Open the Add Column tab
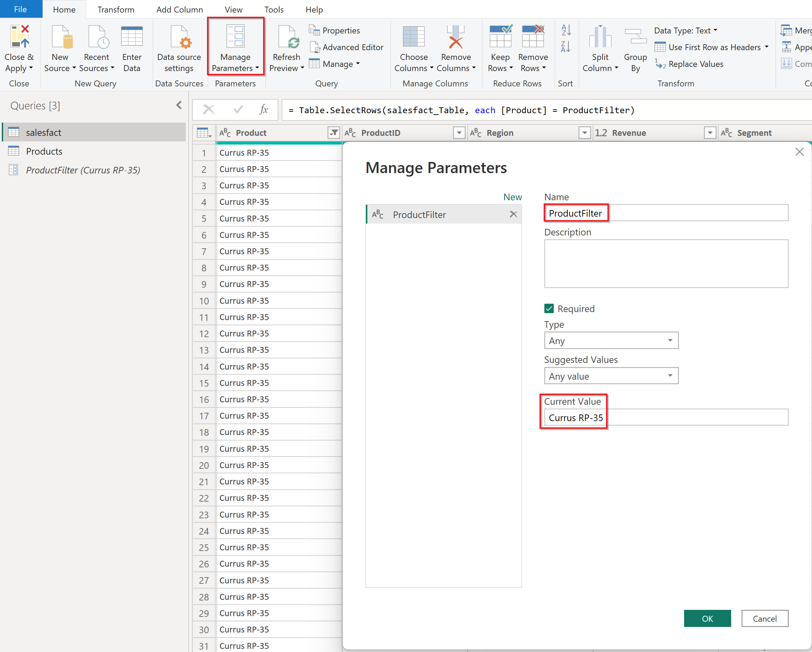 point(179,9)
